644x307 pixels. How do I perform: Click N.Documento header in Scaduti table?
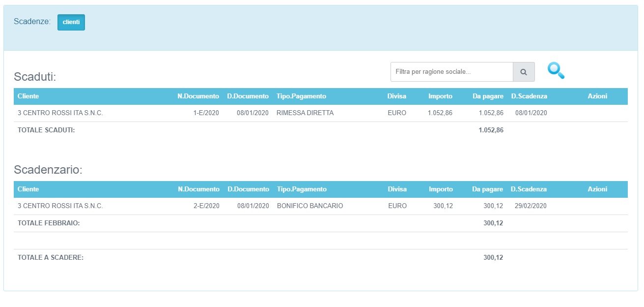pos(198,96)
